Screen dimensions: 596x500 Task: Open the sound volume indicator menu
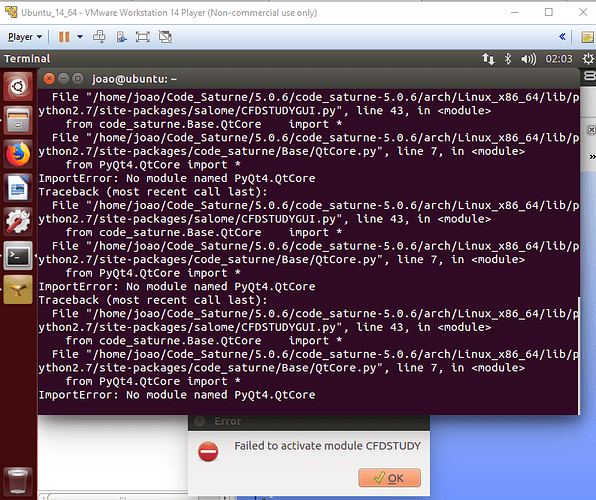(528, 59)
